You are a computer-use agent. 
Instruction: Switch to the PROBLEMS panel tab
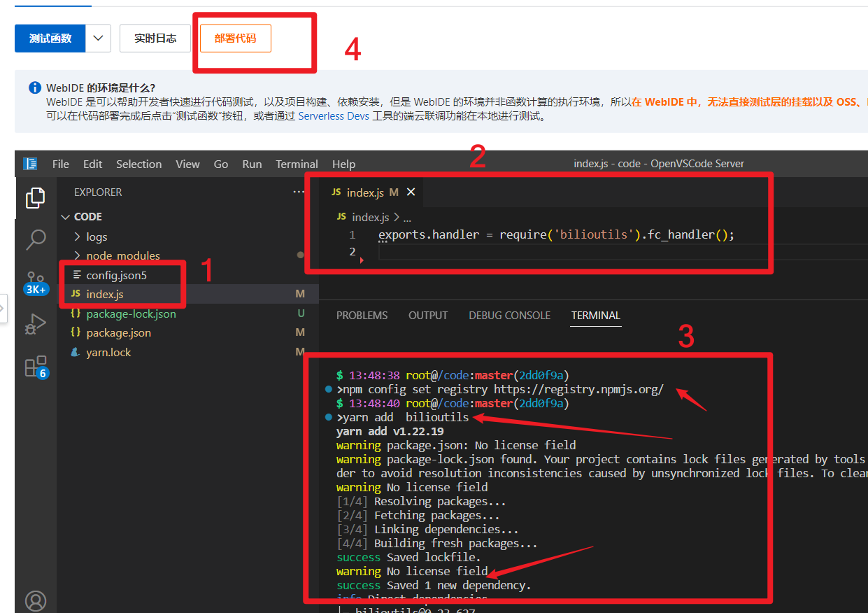[x=362, y=316]
